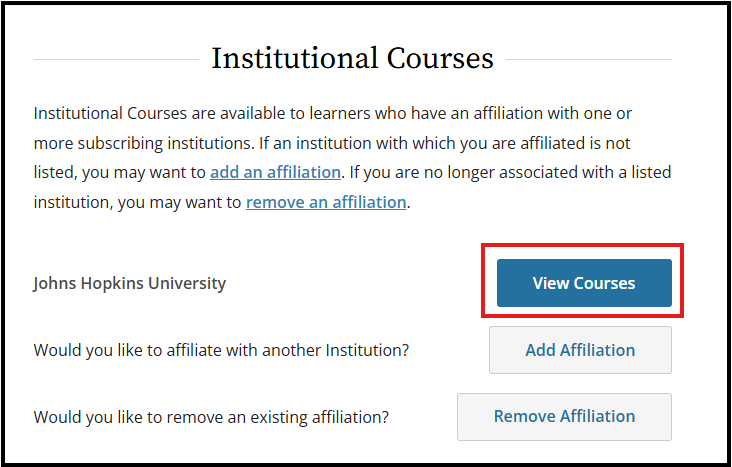Click the Add Affiliation button
732x467 pixels.
[580, 350]
